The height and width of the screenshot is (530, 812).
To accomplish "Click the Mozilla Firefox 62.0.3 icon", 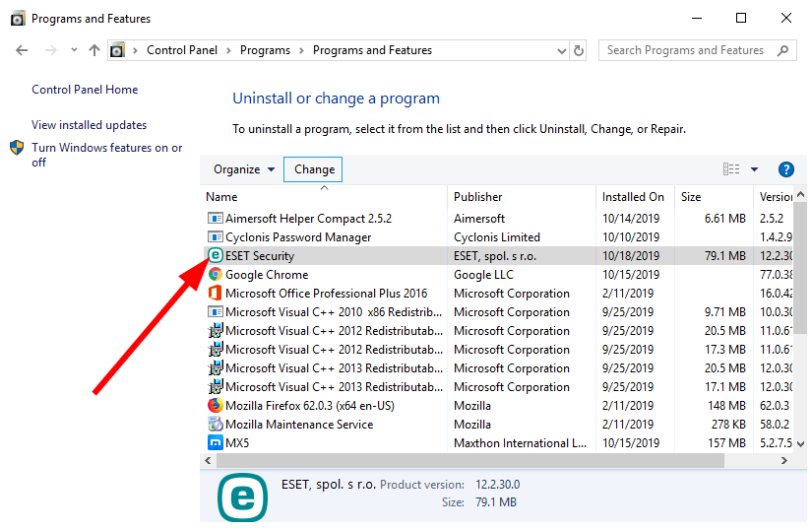I will [216, 405].
